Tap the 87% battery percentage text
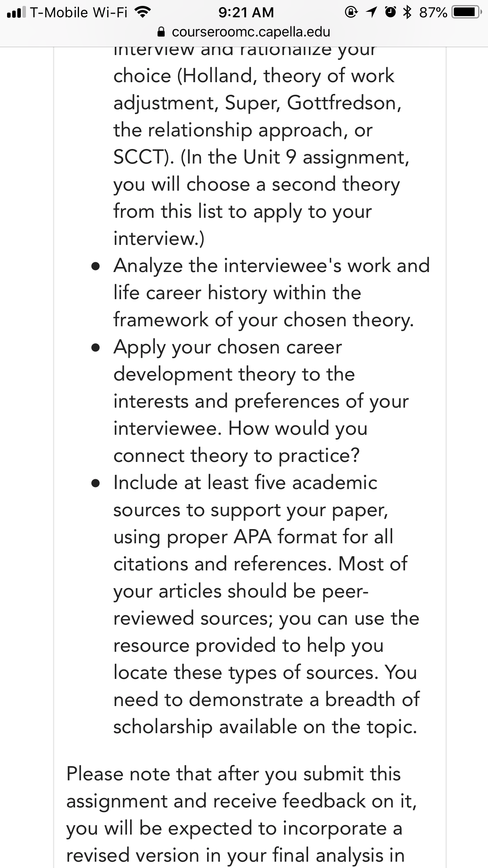 433,13
